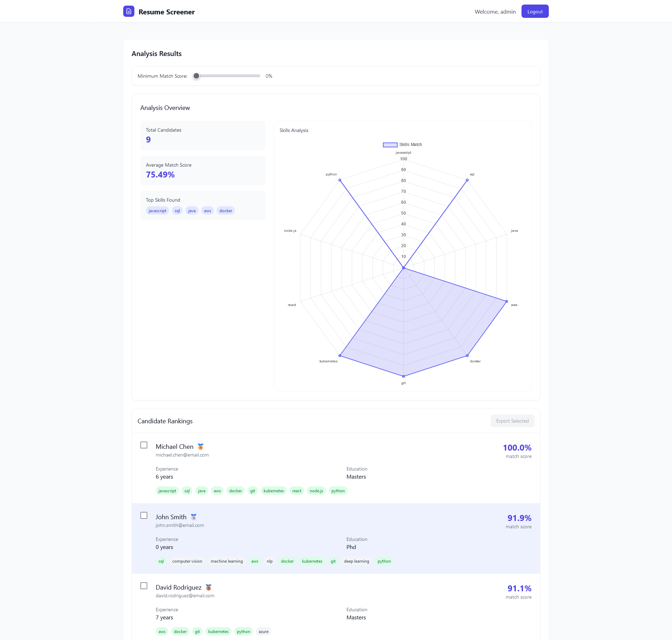Adjust the Minimum Match Score slider
Screen dimensions: 672x640
click(x=196, y=76)
